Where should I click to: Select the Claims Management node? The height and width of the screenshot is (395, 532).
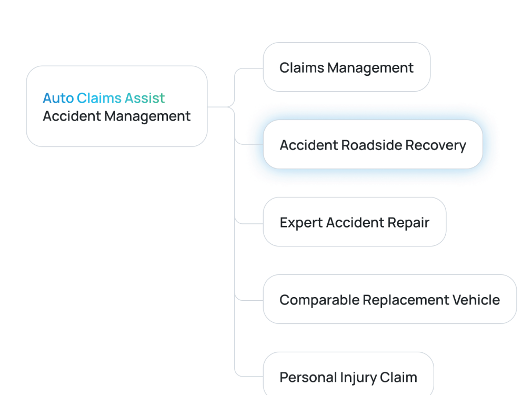[347, 67]
